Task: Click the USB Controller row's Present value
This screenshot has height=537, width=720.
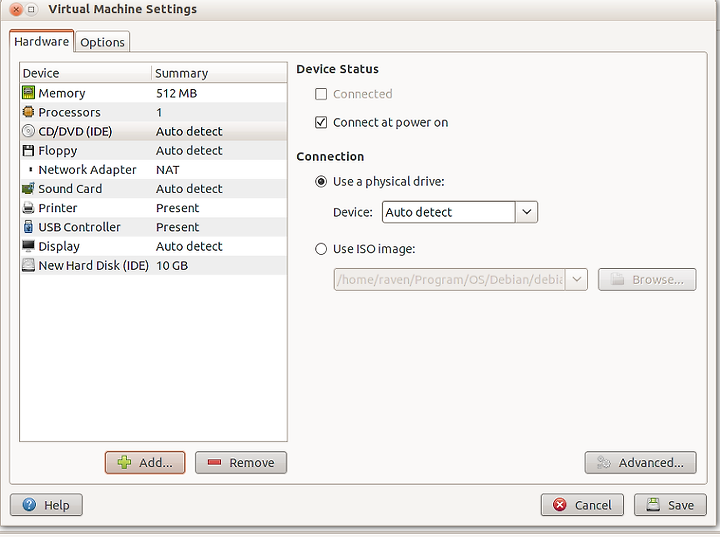Action: (x=178, y=227)
